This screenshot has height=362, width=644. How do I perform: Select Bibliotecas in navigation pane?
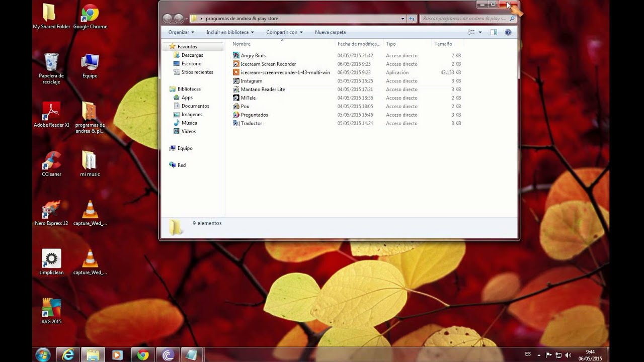pyautogui.click(x=189, y=89)
